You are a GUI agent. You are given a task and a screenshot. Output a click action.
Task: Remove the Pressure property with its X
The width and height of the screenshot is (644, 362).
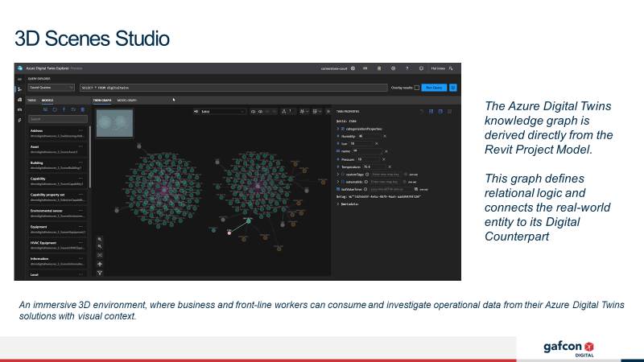[x=384, y=159]
